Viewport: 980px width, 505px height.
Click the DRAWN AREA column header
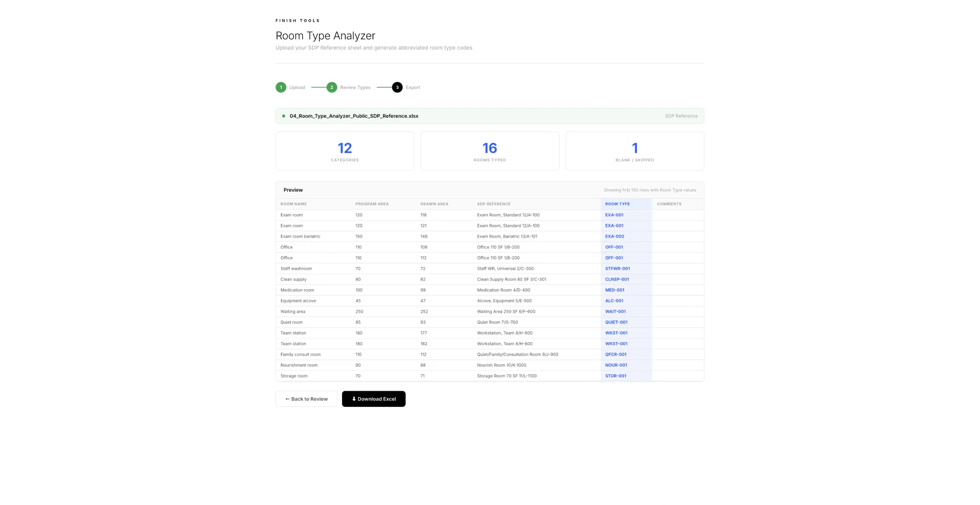(x=434, y=204)
